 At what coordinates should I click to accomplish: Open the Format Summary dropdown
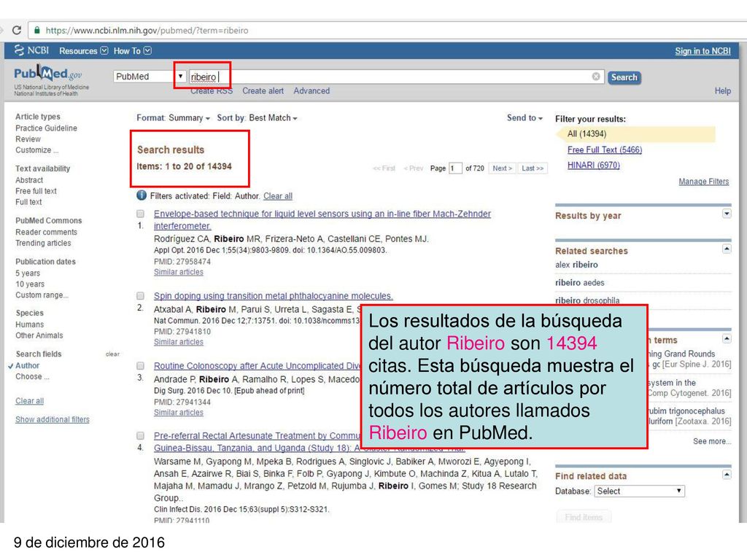coord(173,117)
